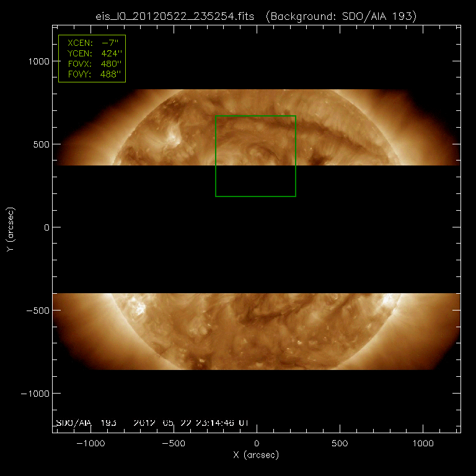
Task: Click the x-axis tick label 0
Action: (x=256, y=443)
